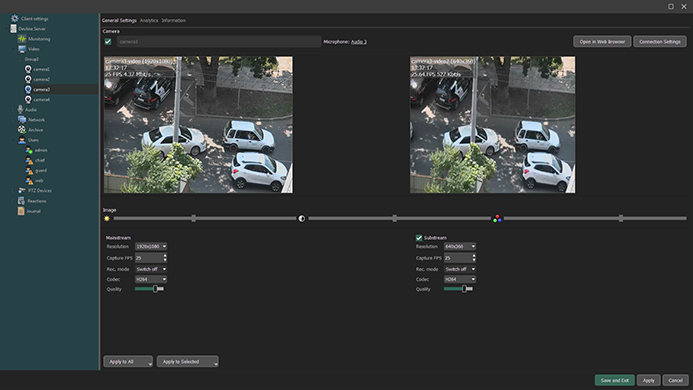Expand Mainstream Rec. mode dropdown

pyautogui.click(x=151, y=269)
